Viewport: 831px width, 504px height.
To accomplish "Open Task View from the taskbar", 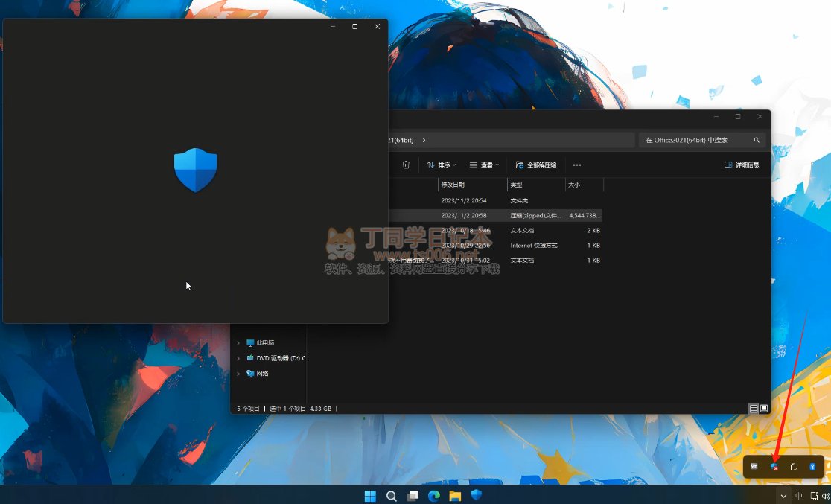I will point(413,496).
